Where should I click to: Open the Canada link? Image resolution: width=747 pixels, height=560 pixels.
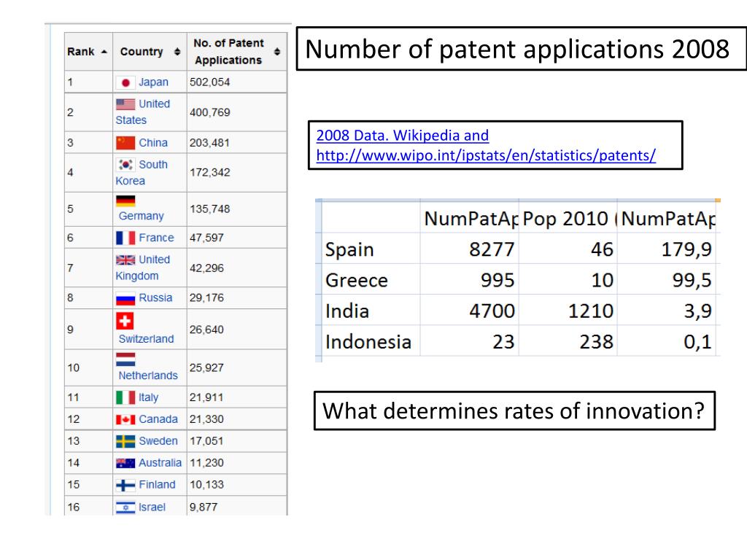158,419
